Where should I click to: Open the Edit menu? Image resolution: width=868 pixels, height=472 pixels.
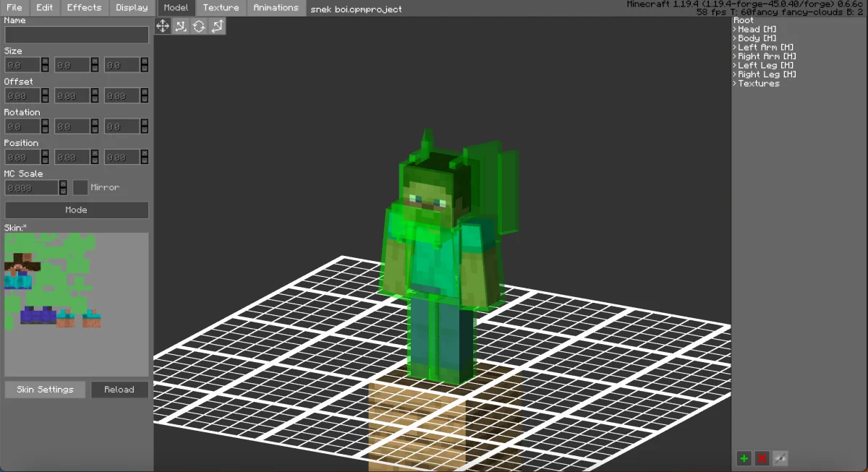45,8
